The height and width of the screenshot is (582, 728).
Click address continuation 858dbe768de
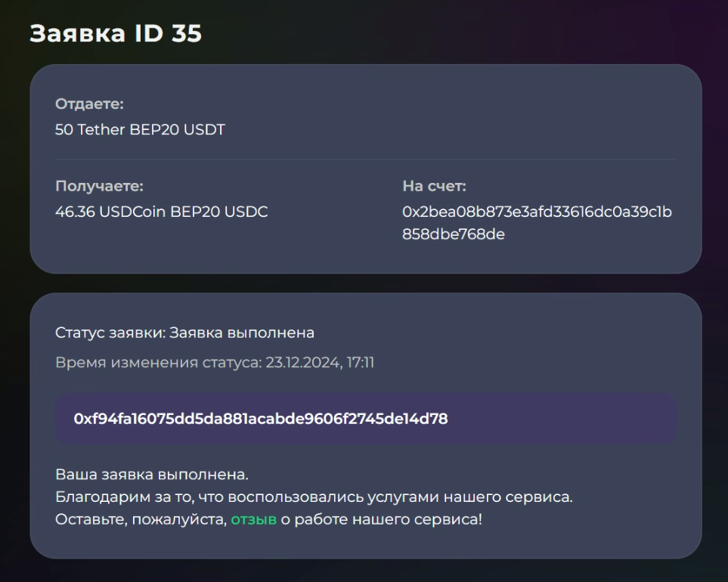click(x=453, y=234)
